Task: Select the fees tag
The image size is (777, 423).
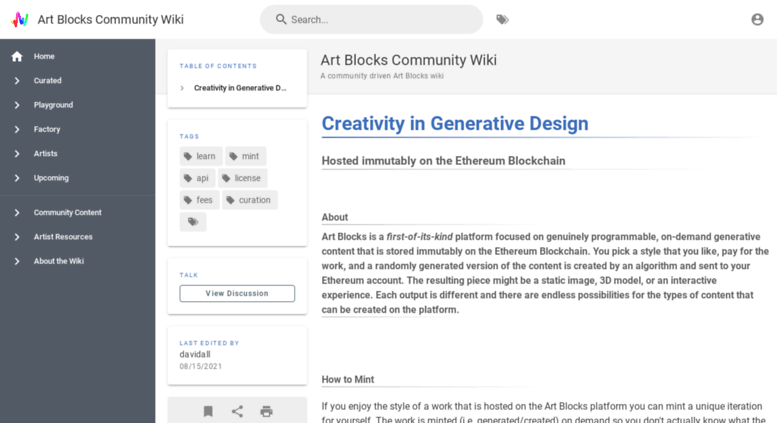Action: (x=199, y=200)
